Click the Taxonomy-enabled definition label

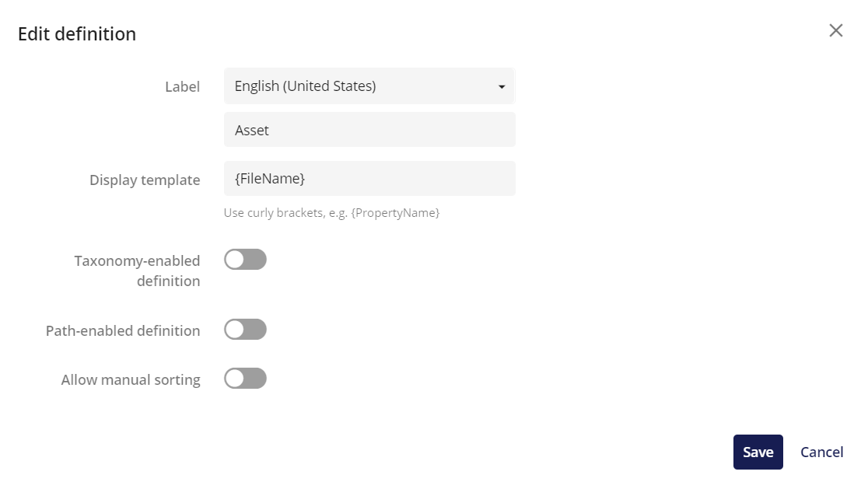(x=138, y=270)
